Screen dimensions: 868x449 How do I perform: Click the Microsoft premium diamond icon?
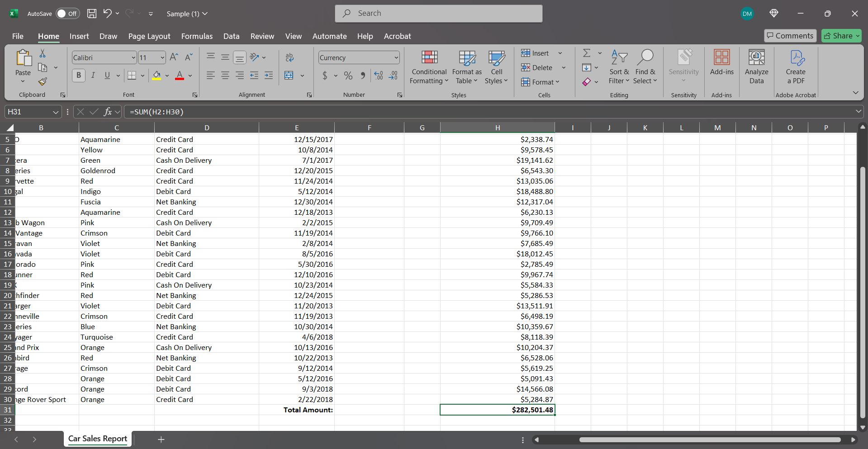coord(774,13)
